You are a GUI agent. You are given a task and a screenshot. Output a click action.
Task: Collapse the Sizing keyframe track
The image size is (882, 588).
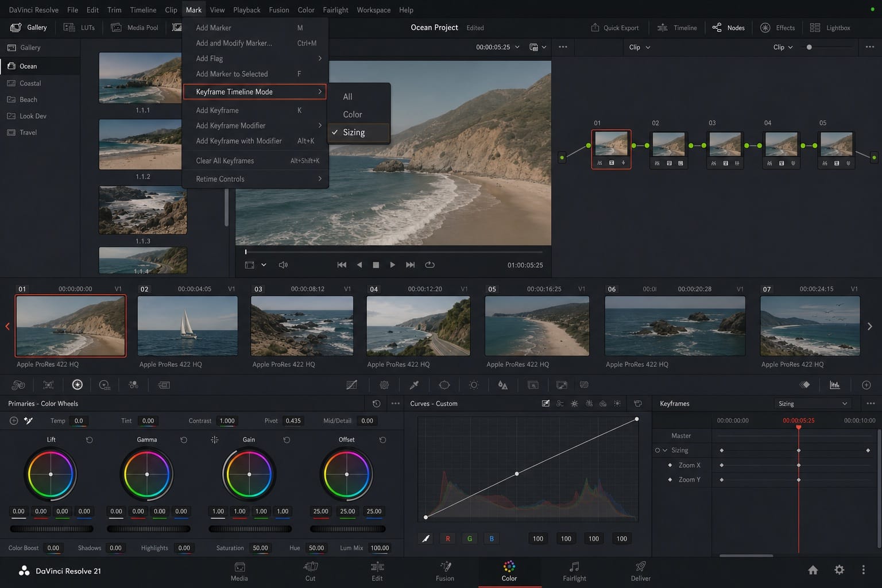coord(665,450)
